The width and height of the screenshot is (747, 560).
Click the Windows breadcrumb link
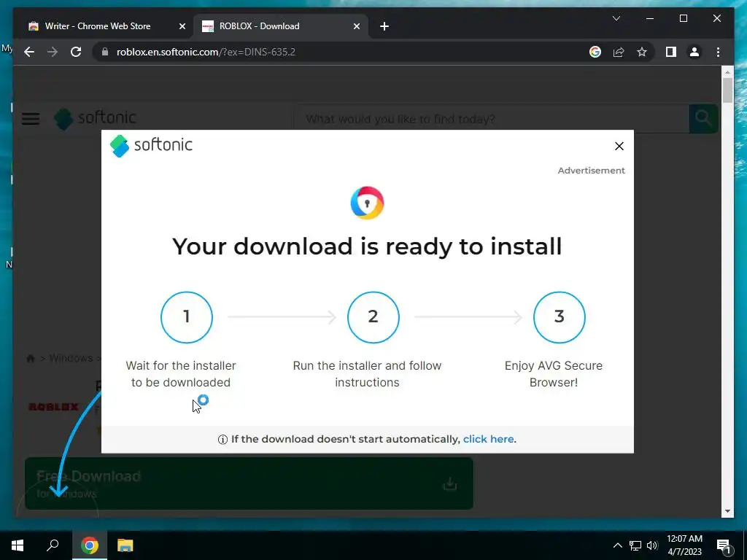[71, 358]
